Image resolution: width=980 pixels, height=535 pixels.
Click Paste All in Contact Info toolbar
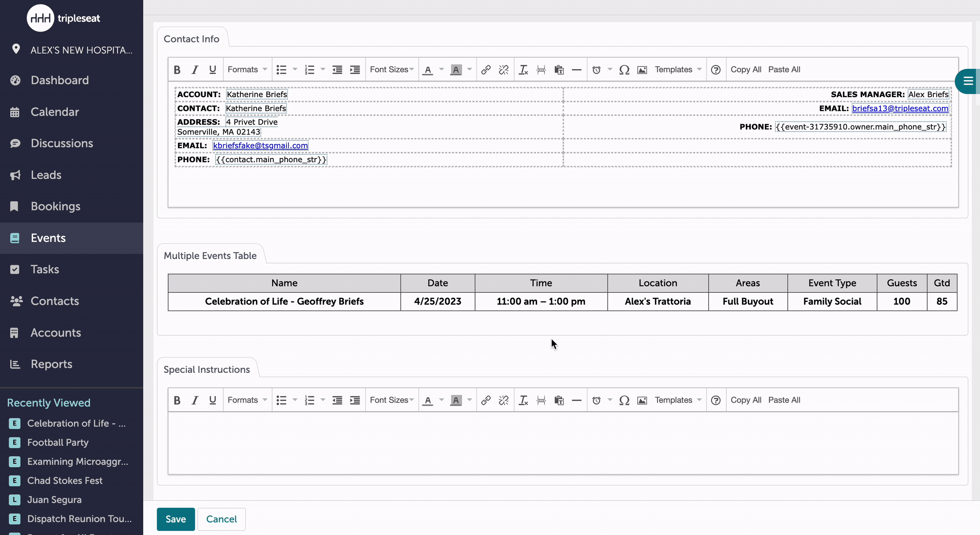(x=784, y=70)
